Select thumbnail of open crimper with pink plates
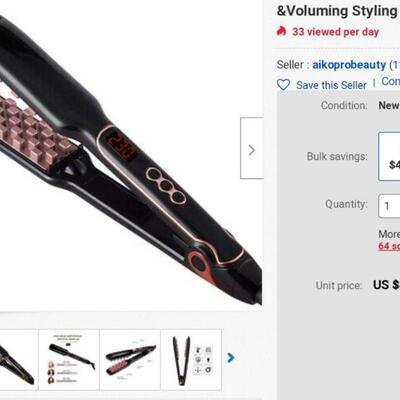 130,359
